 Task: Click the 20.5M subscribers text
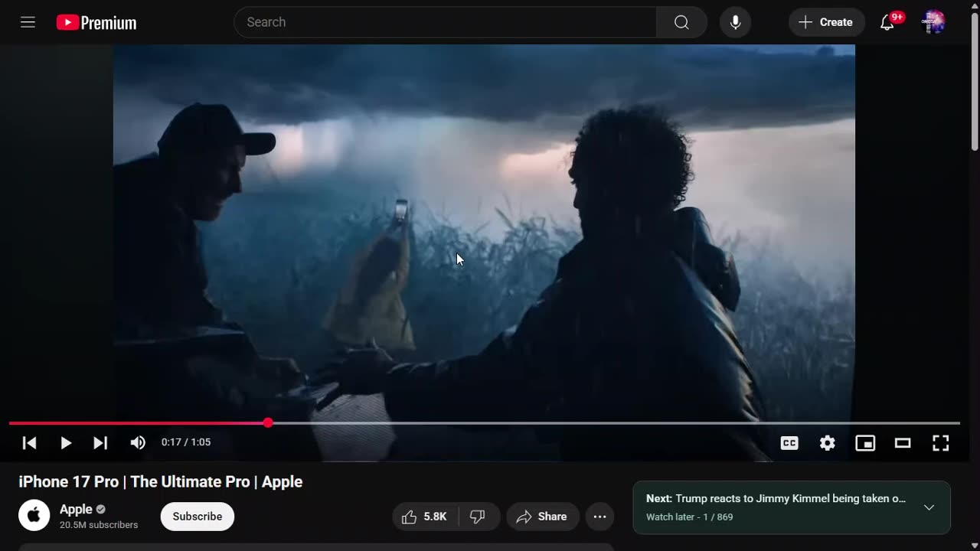click(x=99, y=525)
